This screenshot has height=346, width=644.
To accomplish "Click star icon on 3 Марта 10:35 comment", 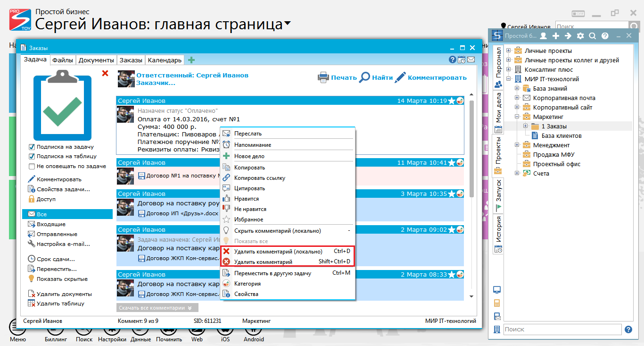I will 451,194.
